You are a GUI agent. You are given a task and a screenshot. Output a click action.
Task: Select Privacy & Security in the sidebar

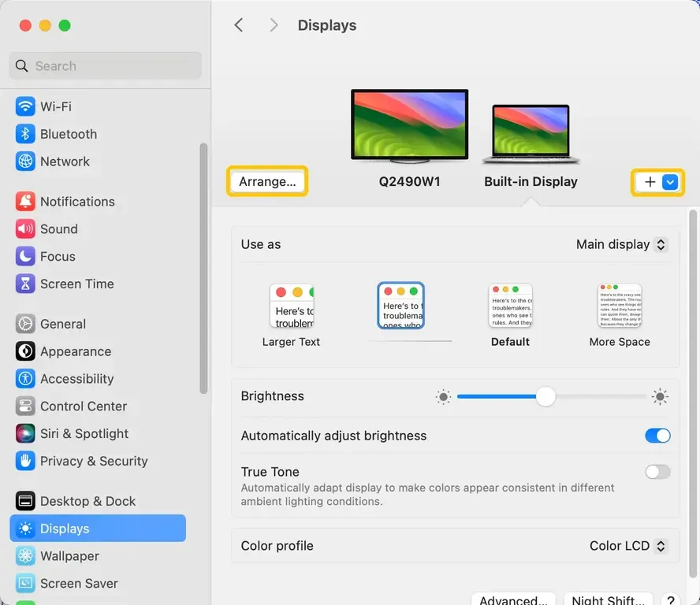pyautogui.click(x=97, y=461)
